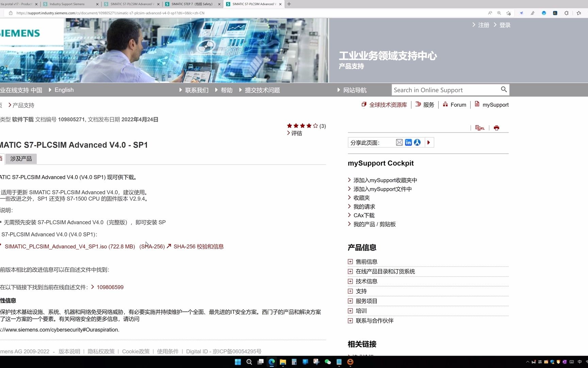Expand 服务项目 section
This screenshot has height=368, width=588.
350,301
